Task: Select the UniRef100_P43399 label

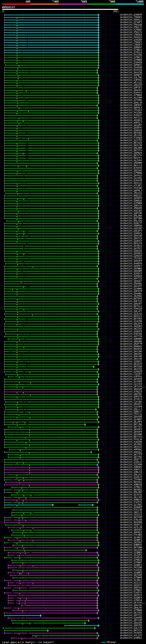Action: (x=131, y=568)
